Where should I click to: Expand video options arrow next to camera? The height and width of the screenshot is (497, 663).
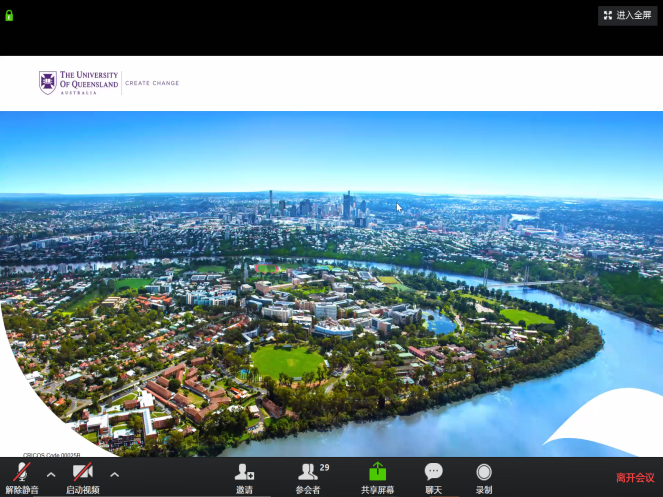[x=115, y=475]
